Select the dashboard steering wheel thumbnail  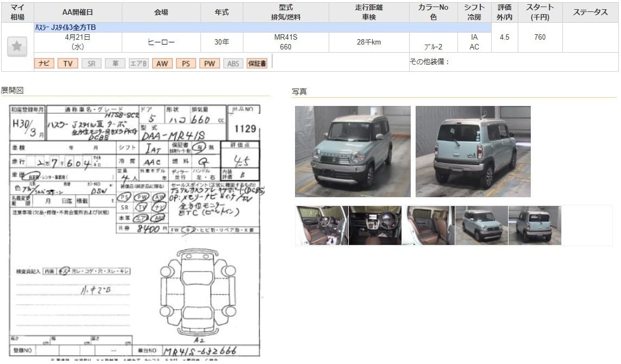[375, 225]
